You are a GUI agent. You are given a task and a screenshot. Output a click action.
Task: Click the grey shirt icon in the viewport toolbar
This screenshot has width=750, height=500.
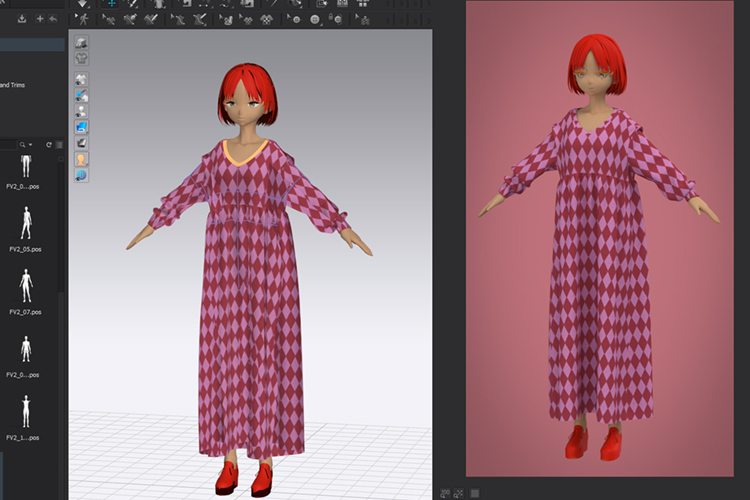pos(81,59)
